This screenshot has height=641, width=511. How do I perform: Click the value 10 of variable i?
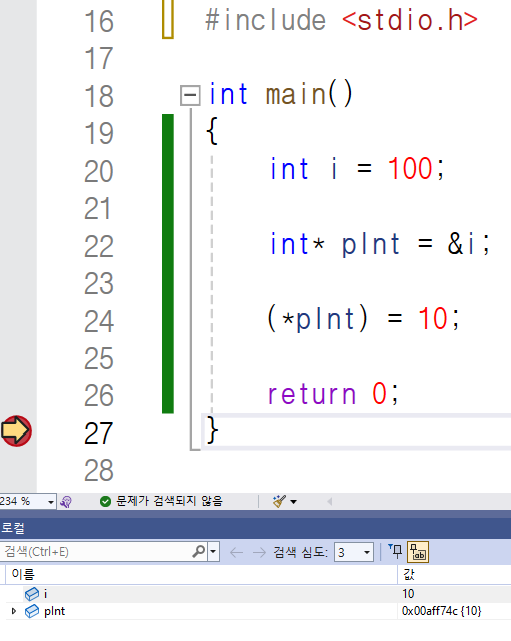[x=408, y=594]
